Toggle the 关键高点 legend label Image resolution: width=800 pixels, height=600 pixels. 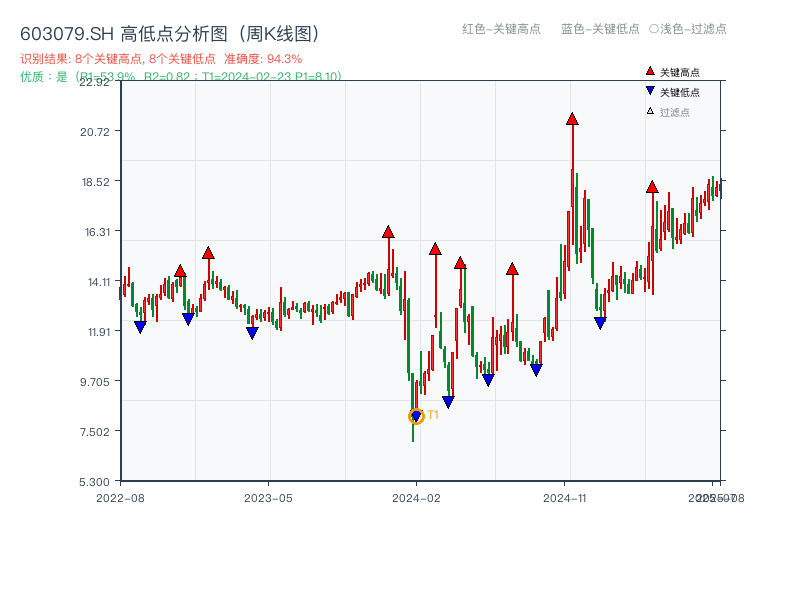[x=680, y=72]
